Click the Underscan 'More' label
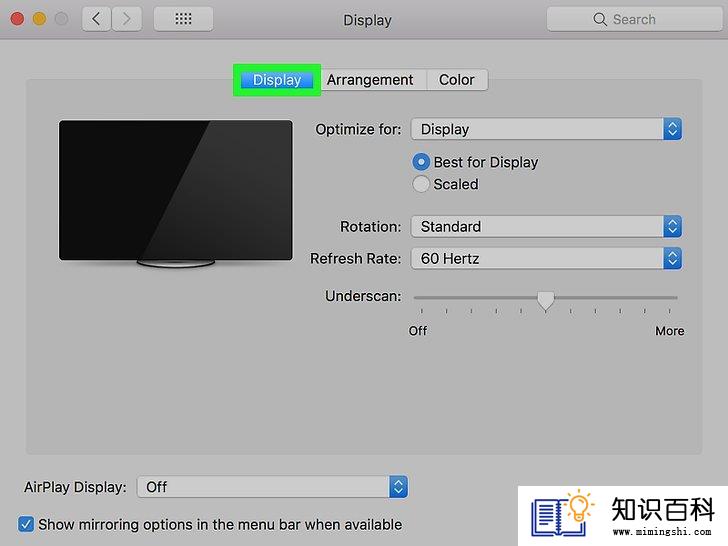This screenshot has width=728, height=546. point(670,331)
